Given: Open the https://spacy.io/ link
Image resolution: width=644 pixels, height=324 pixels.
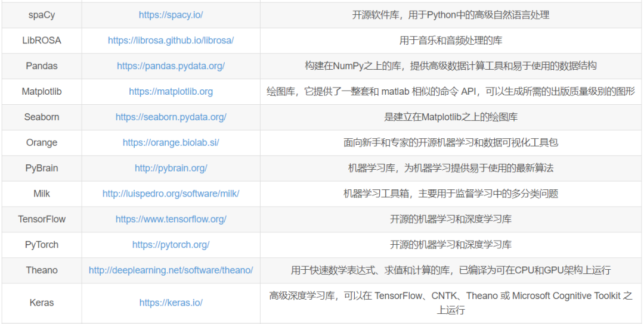Looking at the screenshot, I should tap(171, 15).
